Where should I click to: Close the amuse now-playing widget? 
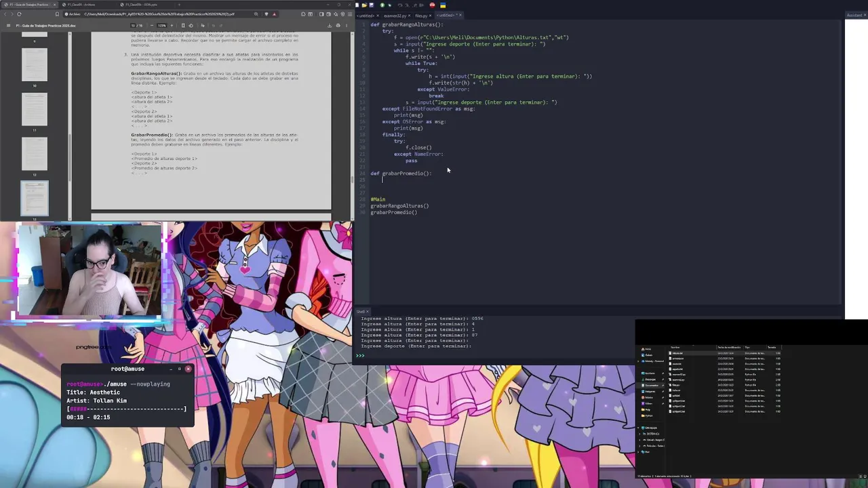188,369
